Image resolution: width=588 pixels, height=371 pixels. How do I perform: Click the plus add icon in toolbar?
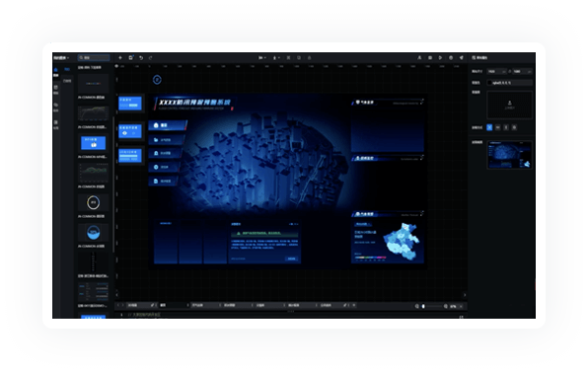120,58
